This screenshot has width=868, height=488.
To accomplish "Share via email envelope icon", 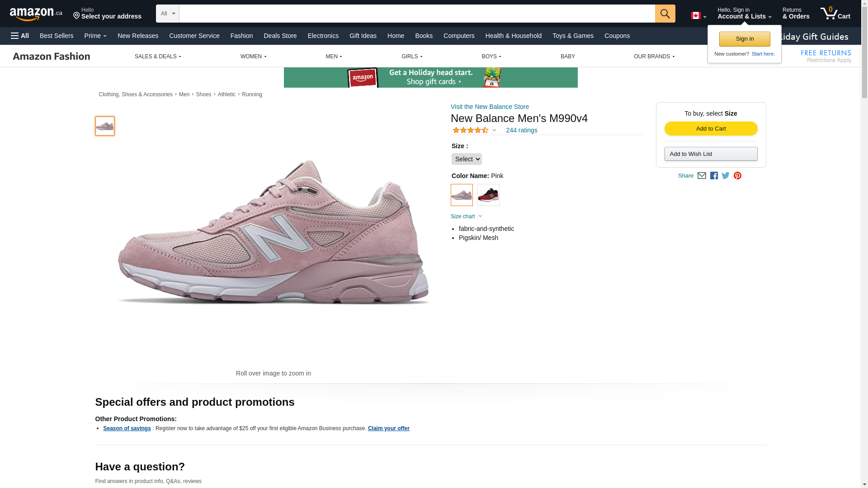I will coord(702,176).
